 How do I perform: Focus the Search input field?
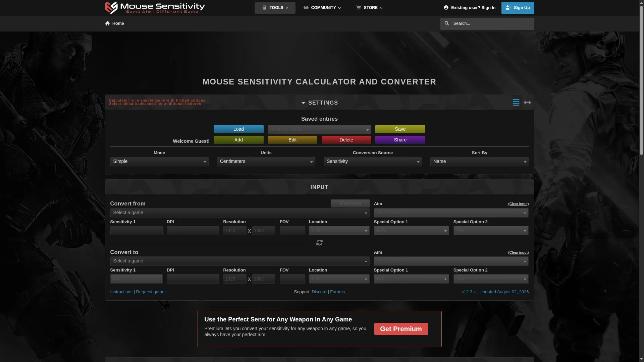[x=487, y=23]
